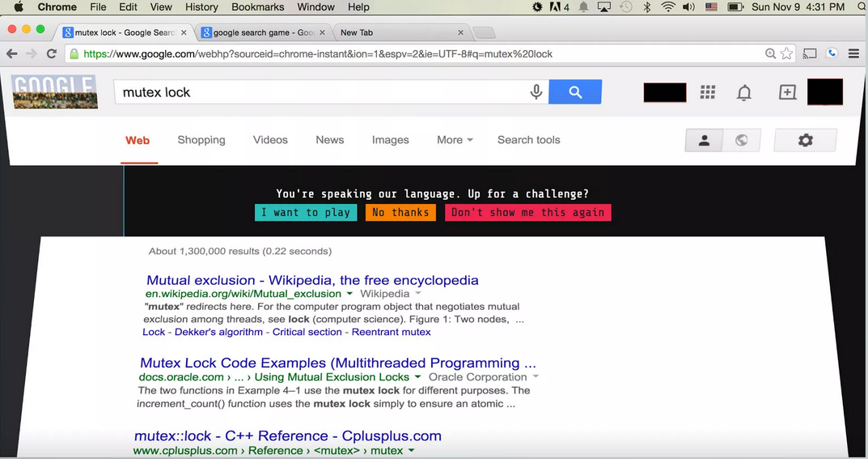Screen dimensions: 868x459
Task: Open mutex::lock C++ Reference result
Action: pos(288,436)
